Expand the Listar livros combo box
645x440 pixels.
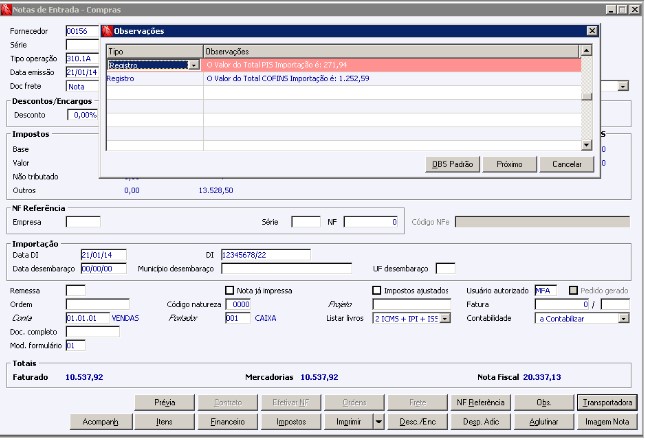(445, 318)
